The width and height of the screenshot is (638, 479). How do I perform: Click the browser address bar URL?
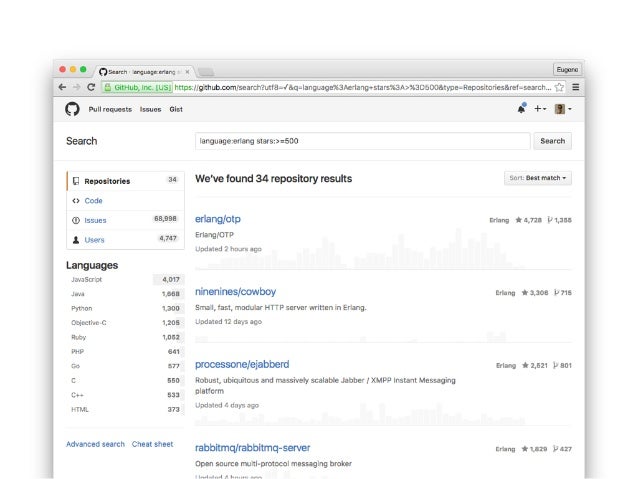(x=363, y=87)
